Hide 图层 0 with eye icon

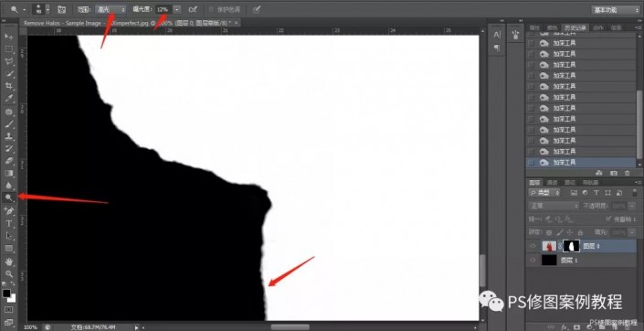tap(533, 246)
